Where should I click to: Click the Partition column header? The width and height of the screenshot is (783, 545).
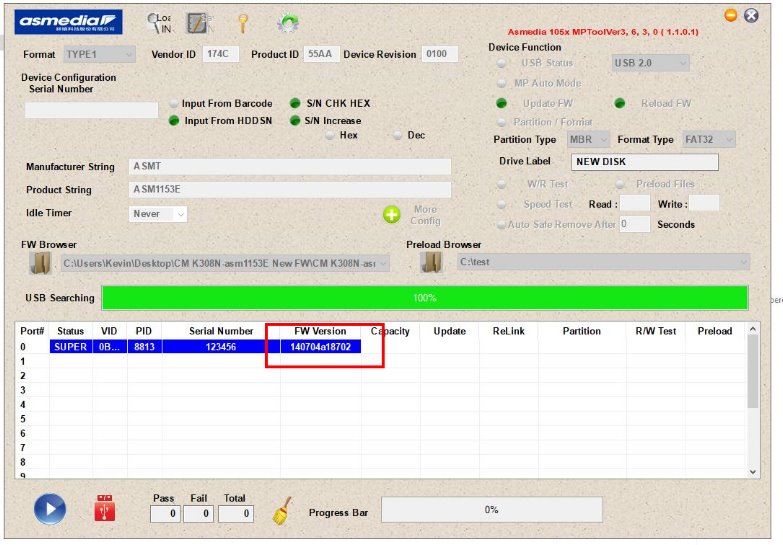click(582, 331)
